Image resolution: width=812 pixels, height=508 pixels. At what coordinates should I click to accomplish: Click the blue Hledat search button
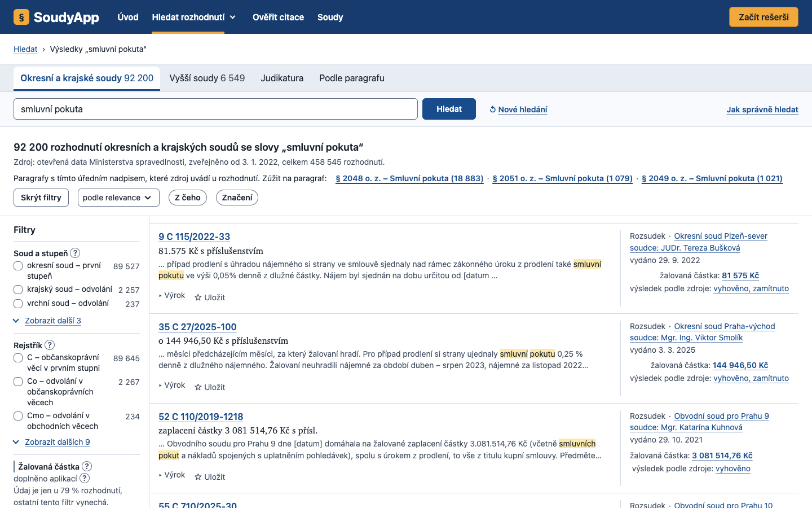tap(449, 109)
